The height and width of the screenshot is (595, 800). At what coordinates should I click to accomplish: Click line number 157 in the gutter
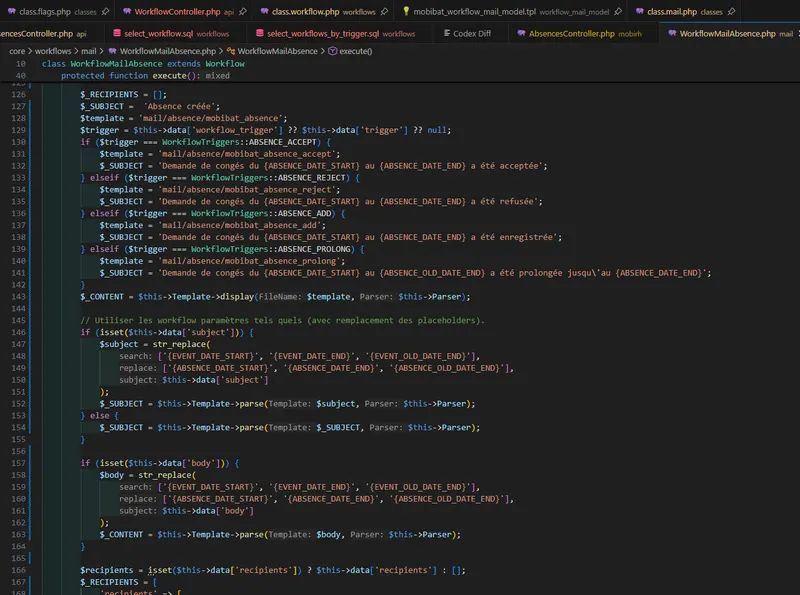(18, 463)
